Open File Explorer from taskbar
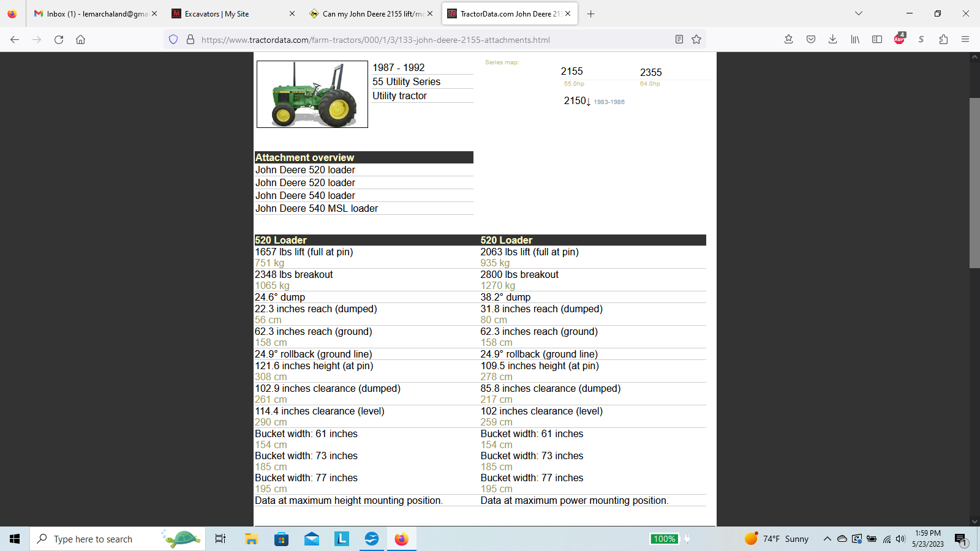Viewport: 980px width, 551px height. pyautogui.click(x=251, y=539)
